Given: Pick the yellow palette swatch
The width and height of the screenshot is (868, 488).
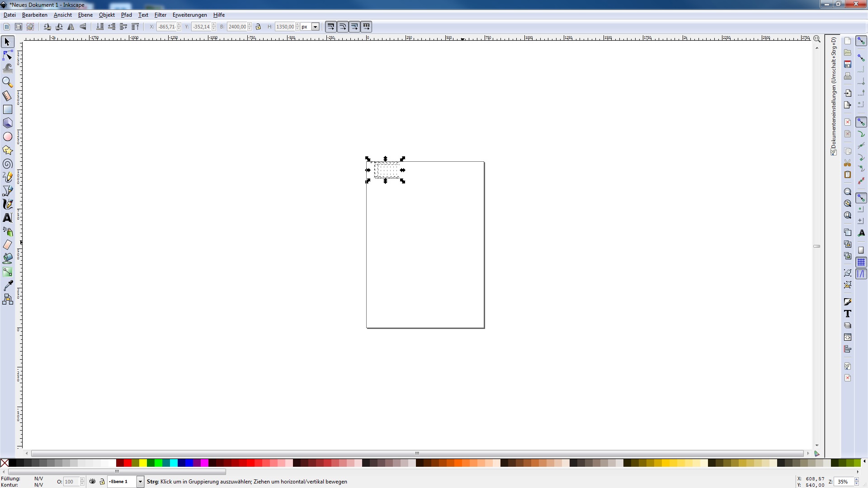Looking at the screenshot, I should pyautogui.click(x=143, y=463).
